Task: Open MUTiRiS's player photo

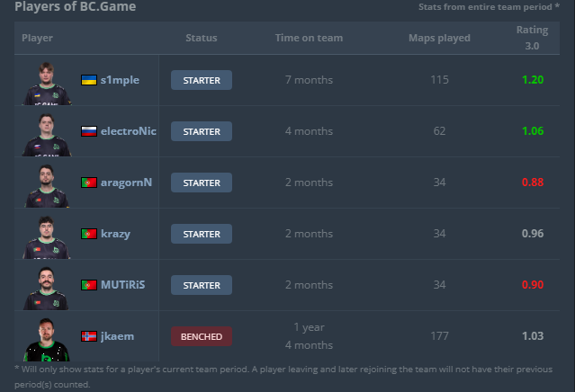Action: [x=46, y=289]
